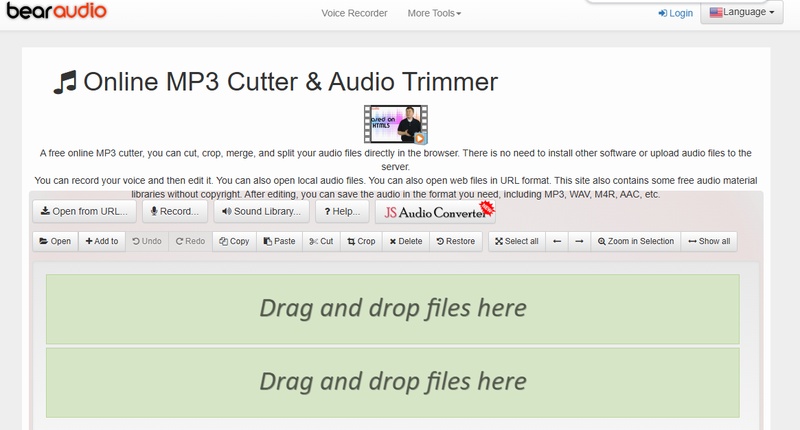Viewport: 800px width, 430px height.
Task: Open the More Tools menu
Action: 434,13
